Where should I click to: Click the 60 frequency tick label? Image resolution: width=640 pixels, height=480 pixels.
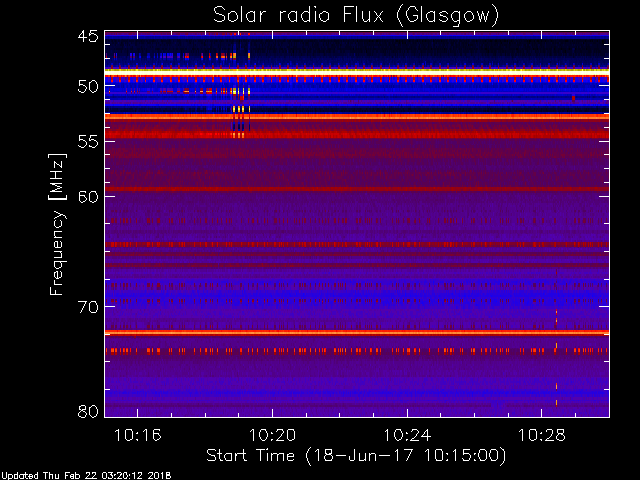coord(88,197)
